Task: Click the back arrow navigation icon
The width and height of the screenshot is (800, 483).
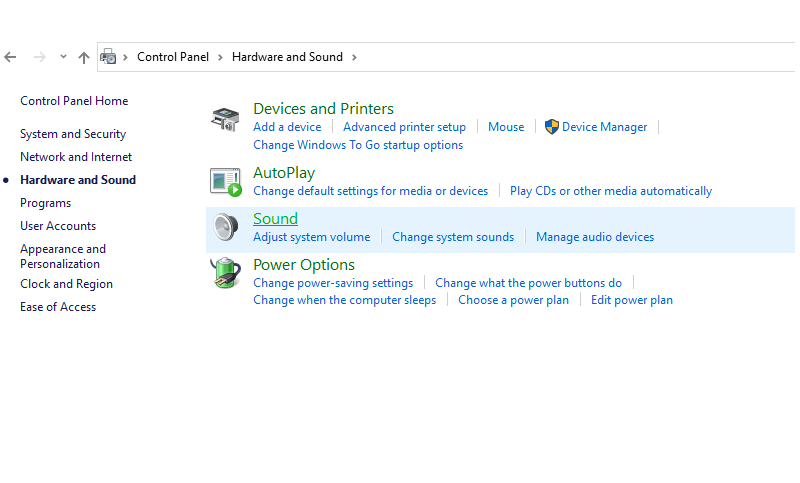Action: point(10,57)
